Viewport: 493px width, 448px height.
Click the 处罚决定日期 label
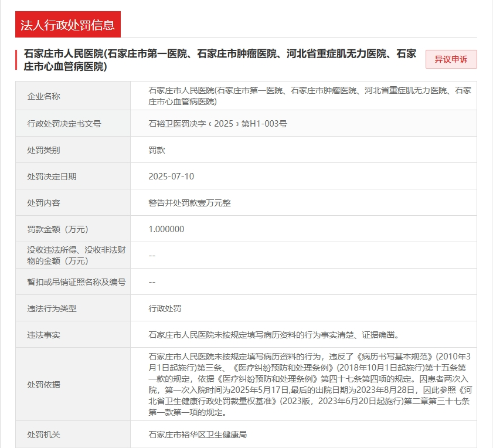[x=52, y=177]
